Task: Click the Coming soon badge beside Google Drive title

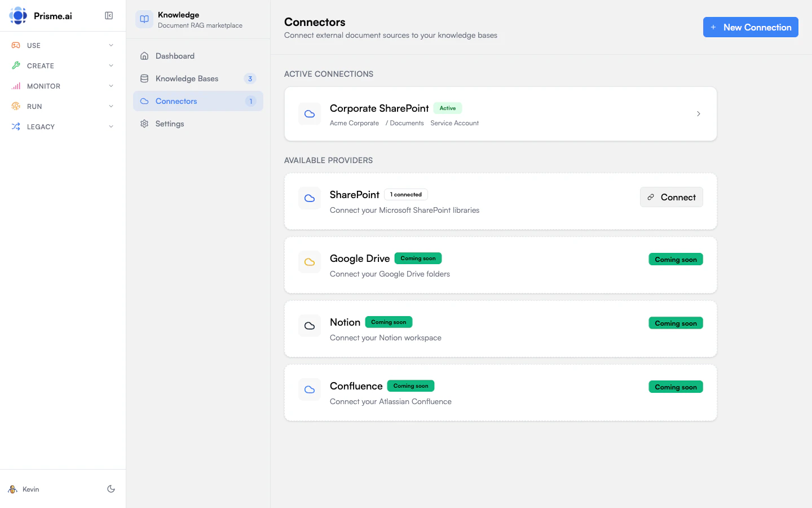Action: click(x=418, y=259)
